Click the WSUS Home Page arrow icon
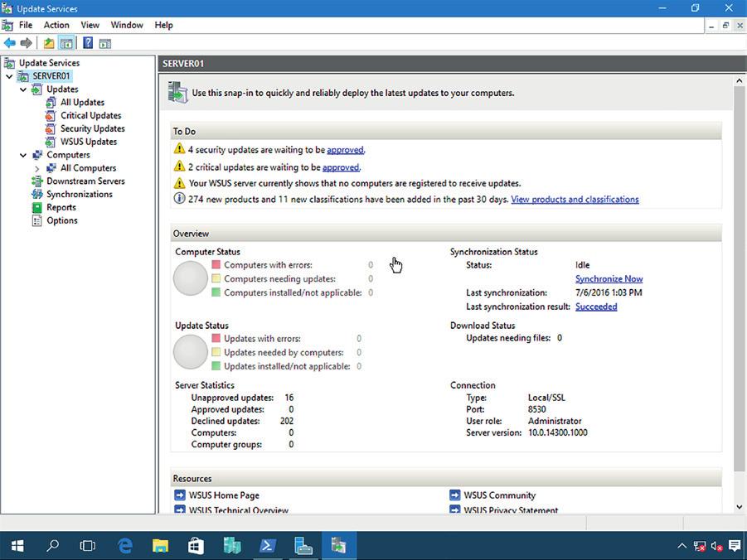The height and width of the screenshot is (560, 747). click(180, 495)
